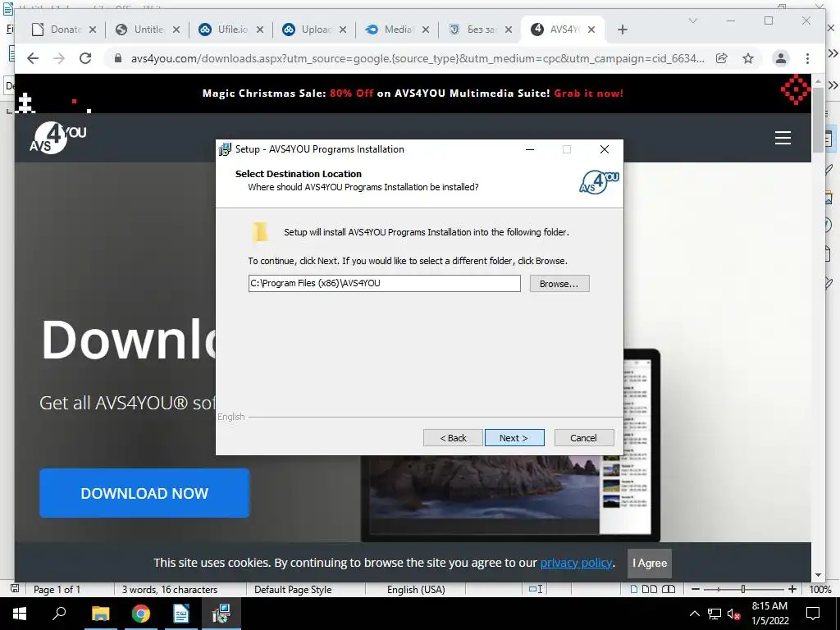The width and height of the screenshot is (840, 630).
Task: Click the muted volume tray icon
Action: (734, 614)
